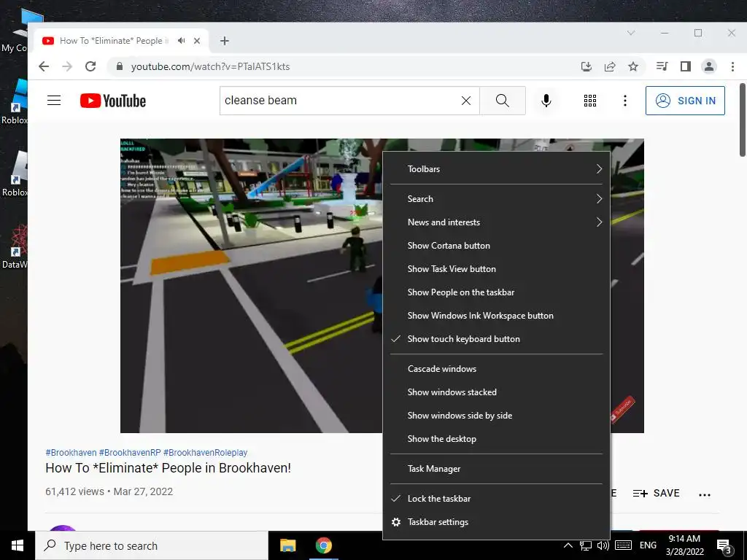Go to YouTube home via logo
The height and width of the screenshot is (560, 747).
click(x=113, y=101)
